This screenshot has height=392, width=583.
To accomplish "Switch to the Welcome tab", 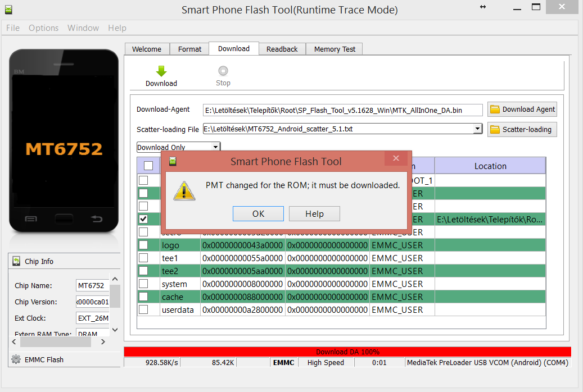I will click(147, 49).
